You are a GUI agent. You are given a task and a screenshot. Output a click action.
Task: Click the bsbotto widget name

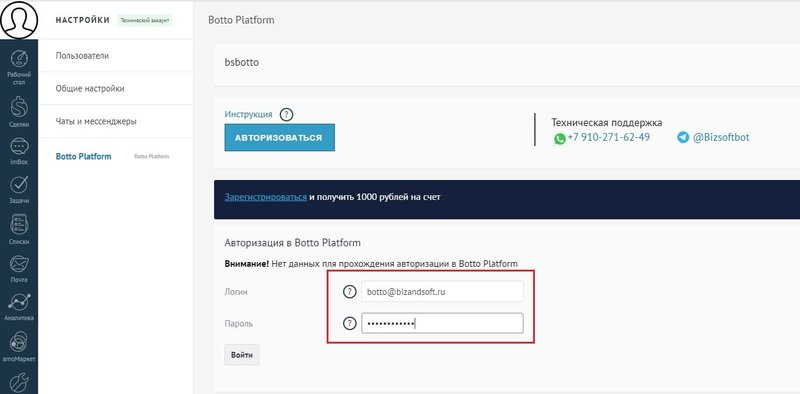click(x=242, y=63)
